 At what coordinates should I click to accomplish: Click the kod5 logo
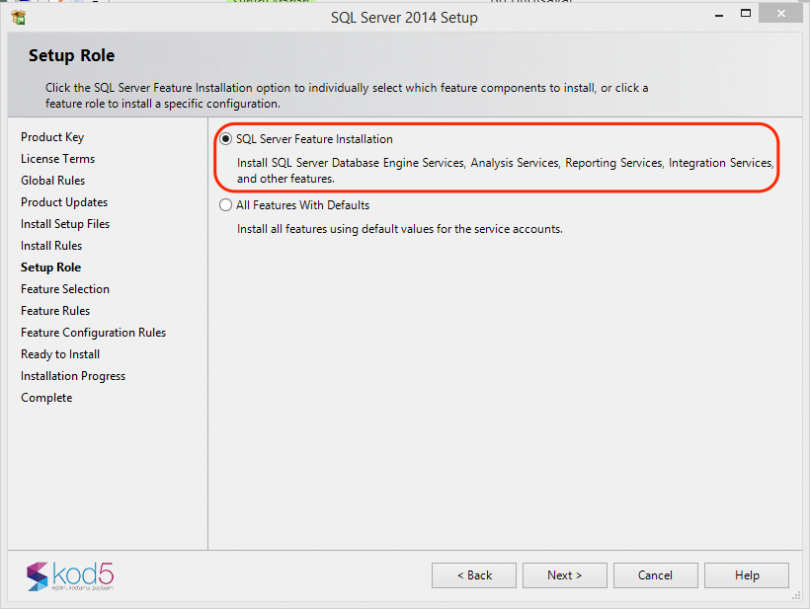[70, 577]
